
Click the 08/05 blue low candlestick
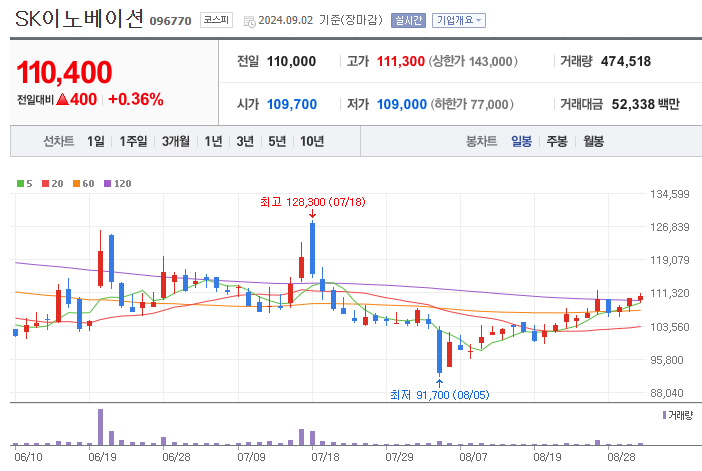[x=440, y=351]
